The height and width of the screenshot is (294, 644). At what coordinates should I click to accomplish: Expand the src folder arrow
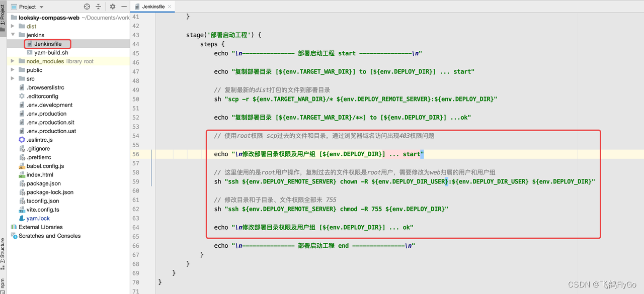coord(13,79)
